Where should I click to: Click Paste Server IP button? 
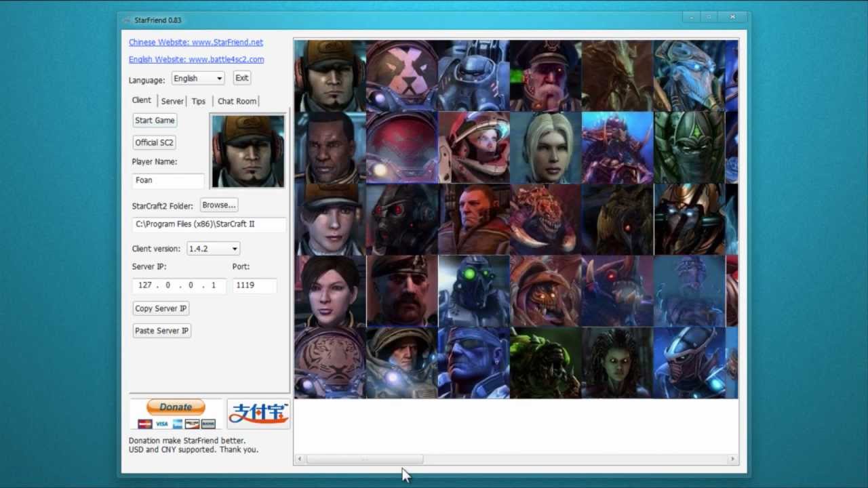(x=161, y=331)
